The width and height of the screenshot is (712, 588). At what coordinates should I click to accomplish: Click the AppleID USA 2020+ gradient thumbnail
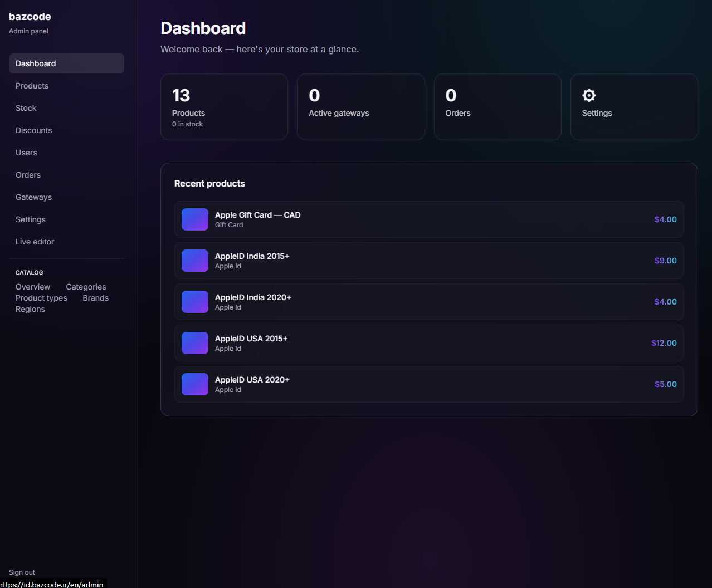[x=195, y=384]
